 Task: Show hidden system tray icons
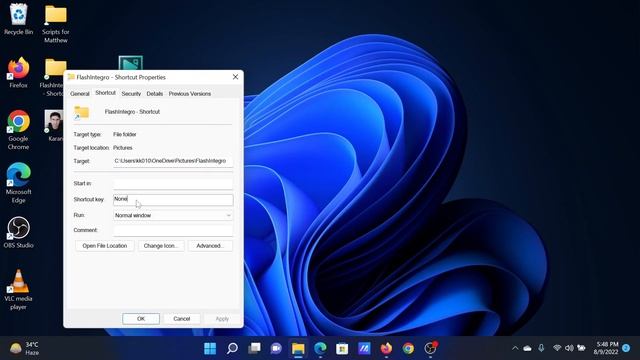(x=515, y=348)
